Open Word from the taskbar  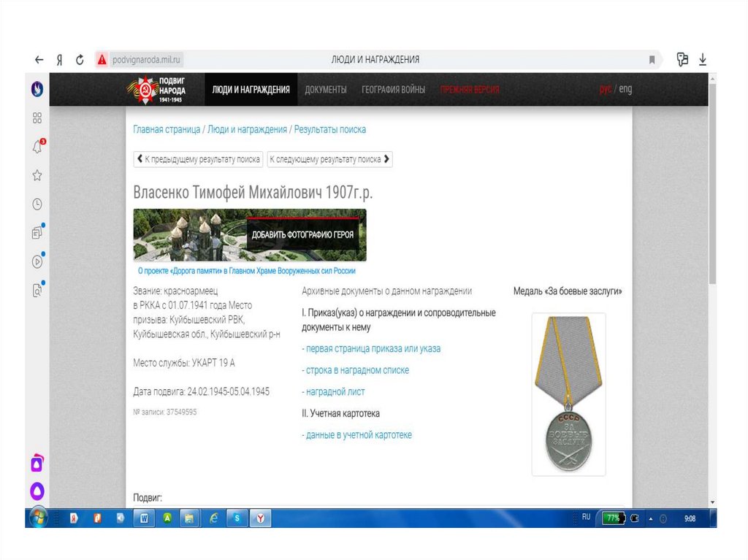tap(144, 518)
